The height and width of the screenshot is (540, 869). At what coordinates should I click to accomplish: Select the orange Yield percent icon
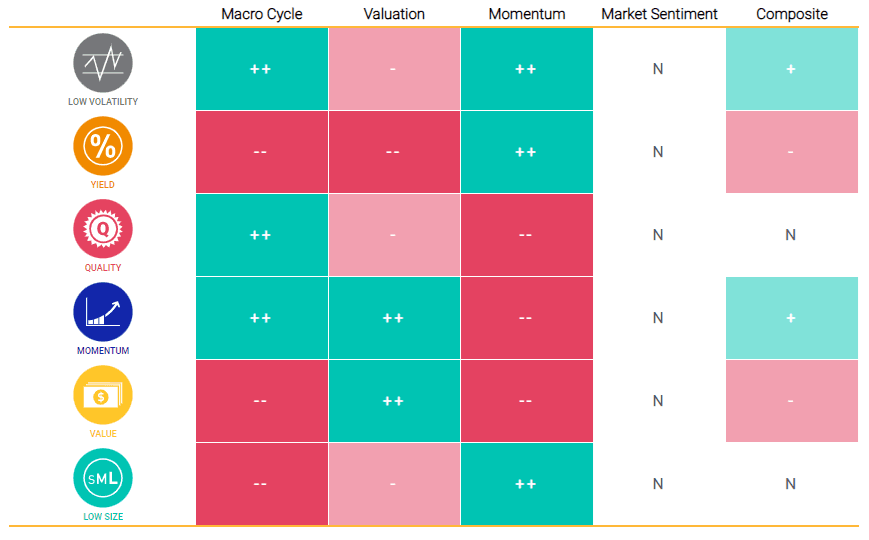click(x=103, y=146)
